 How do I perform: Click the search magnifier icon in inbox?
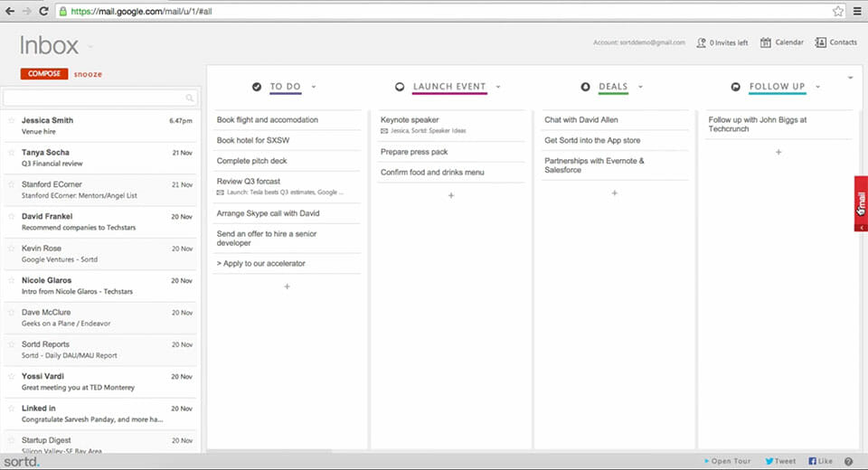pyautogui.click(x=190, y=98)
